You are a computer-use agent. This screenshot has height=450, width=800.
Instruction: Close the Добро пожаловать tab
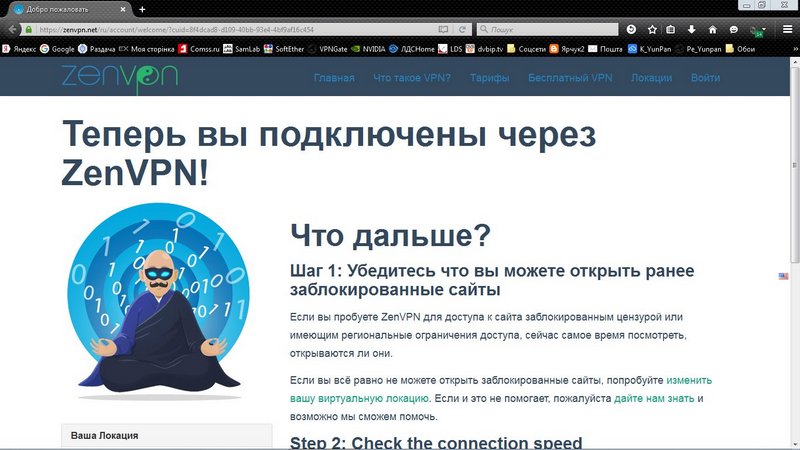click(x=123, y=9)
